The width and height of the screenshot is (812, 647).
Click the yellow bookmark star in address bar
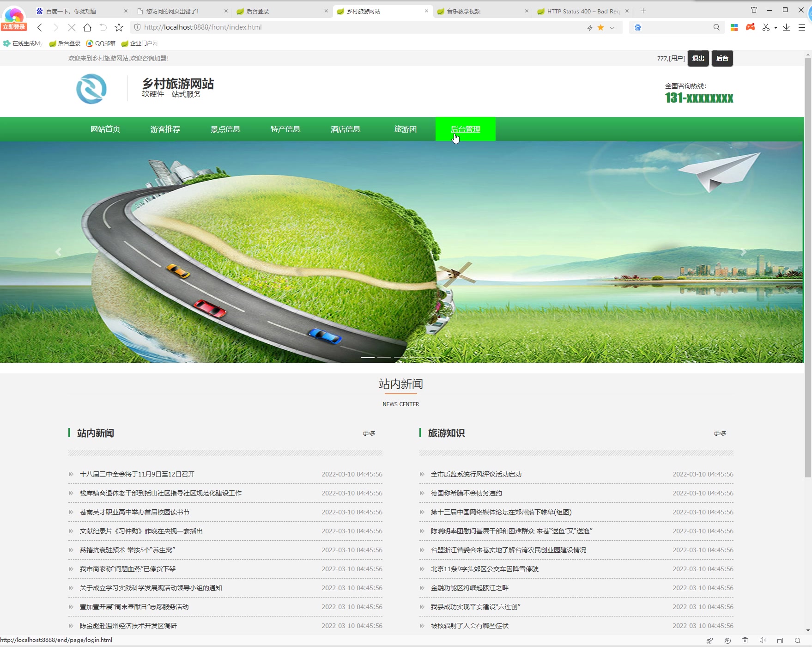point(600,27)
